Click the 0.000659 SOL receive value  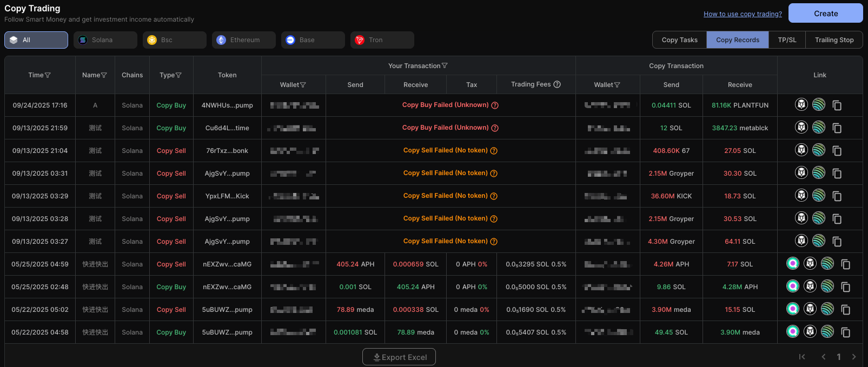point(415,264)
